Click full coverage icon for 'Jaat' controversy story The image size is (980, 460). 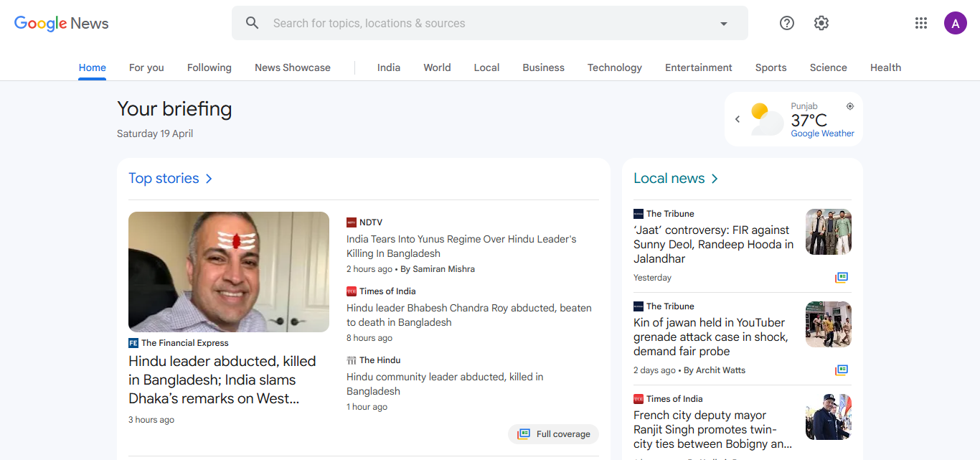tap(842, 278)
